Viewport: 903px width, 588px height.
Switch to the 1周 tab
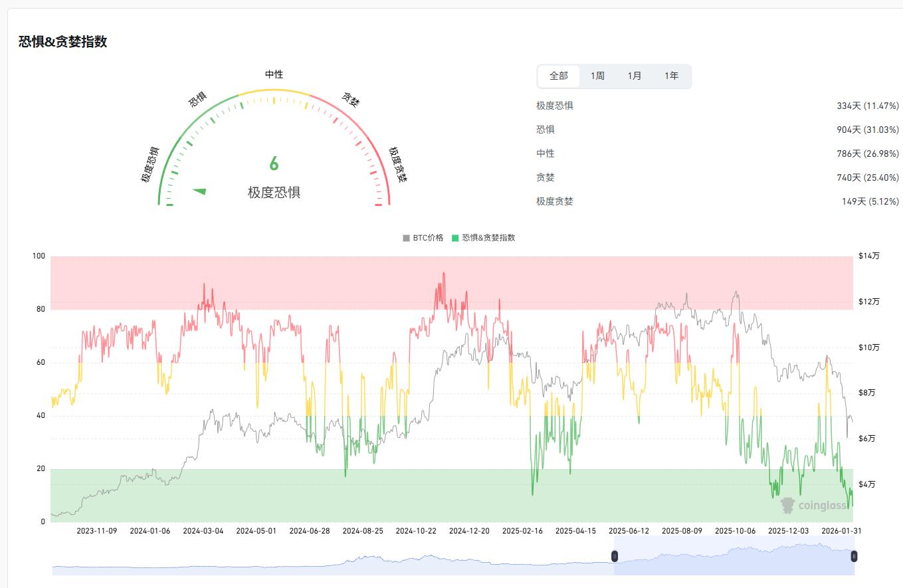click(597, 76)
